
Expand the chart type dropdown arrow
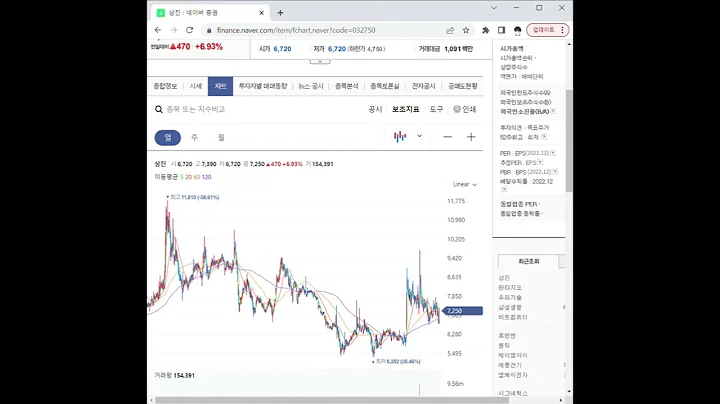coord(419,136)
